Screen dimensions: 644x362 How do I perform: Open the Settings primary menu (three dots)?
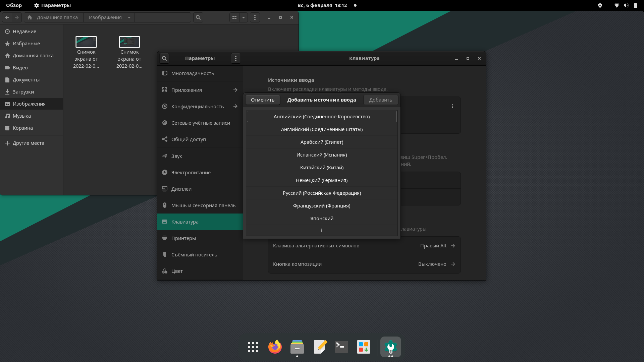click(236, 58)
